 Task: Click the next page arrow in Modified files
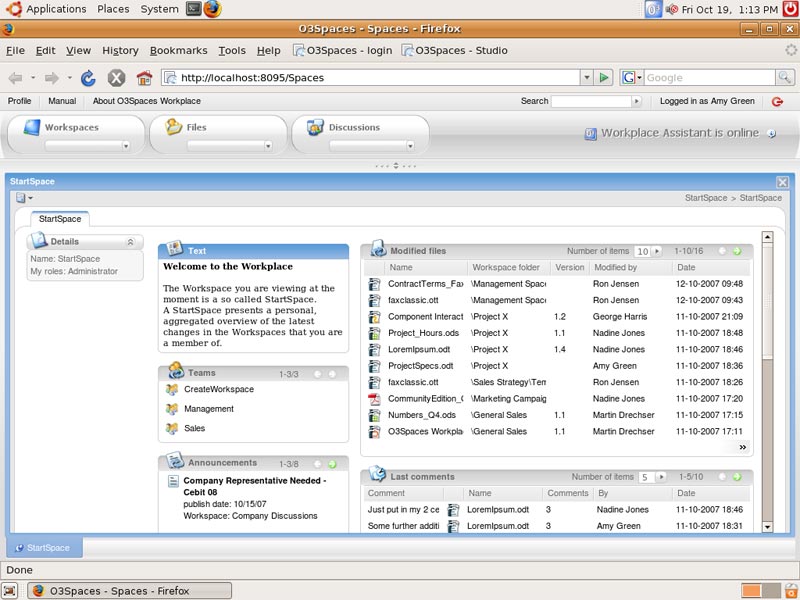coord(737,251)
